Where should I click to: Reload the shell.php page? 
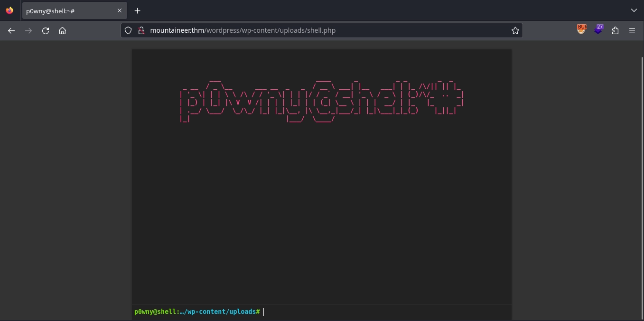46,30
